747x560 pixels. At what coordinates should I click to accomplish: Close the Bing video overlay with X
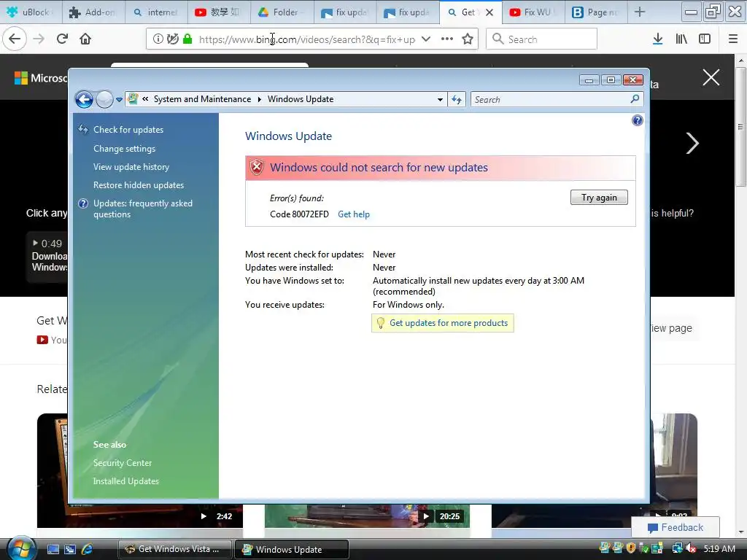[x=711, y=77]
